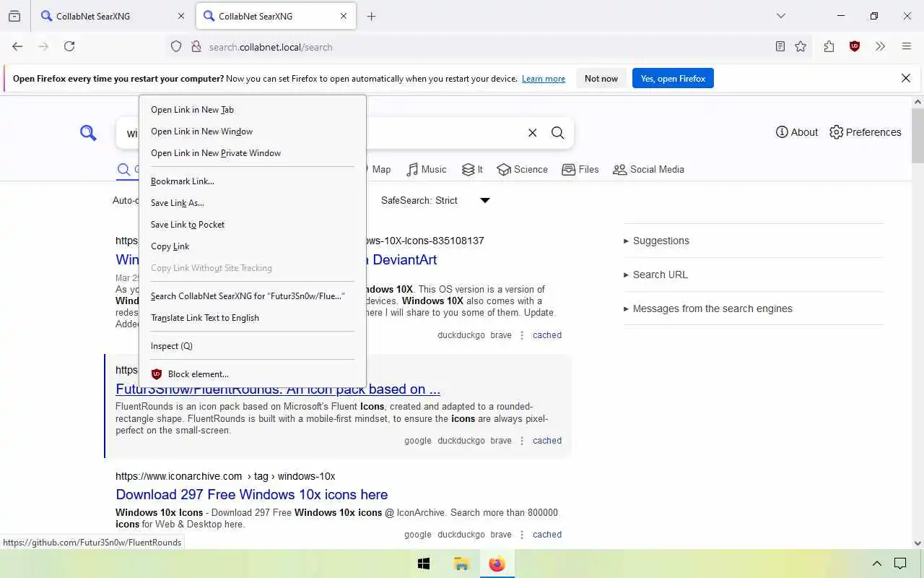Open the uBlock Origin toolbar icon
This screenshot has width=924, height=578.
pos(855,46)
